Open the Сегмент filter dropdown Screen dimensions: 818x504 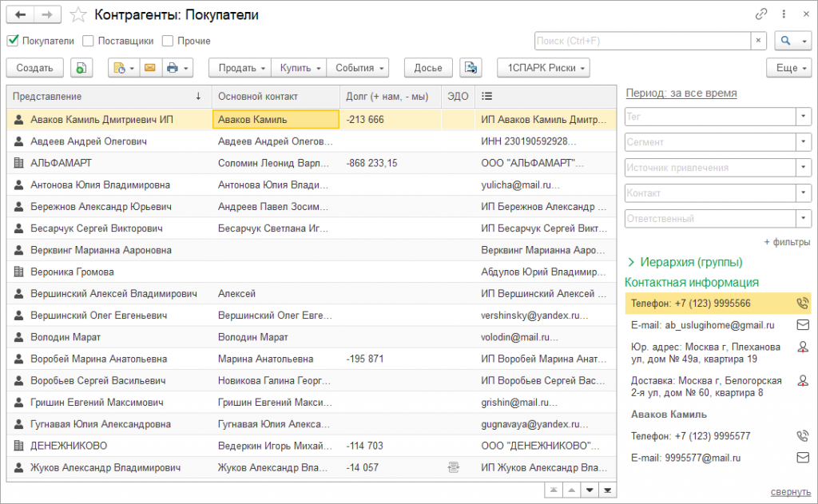pyautogui.click(x=804, y=142)
